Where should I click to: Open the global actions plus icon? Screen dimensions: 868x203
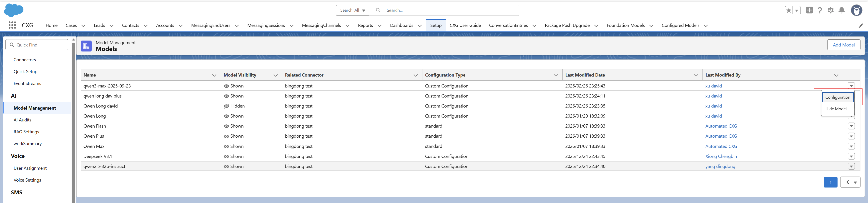point(809,10)
